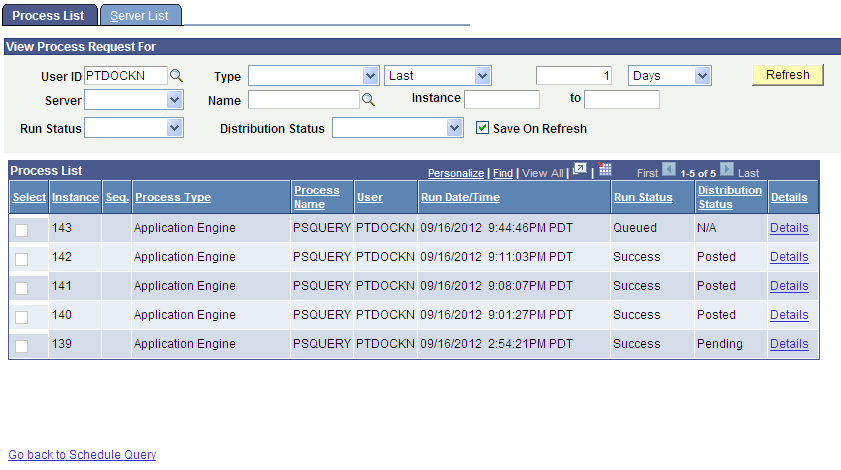Click the Details column header
Viewport: 841px width, 470px height.
[789, 197]
